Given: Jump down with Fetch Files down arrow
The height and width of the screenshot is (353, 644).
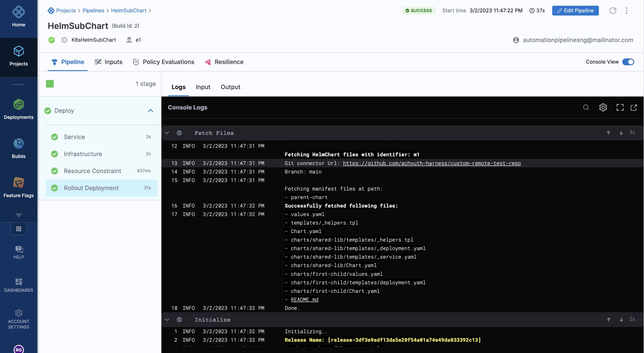Looking at the screenshot, I should click(621, 133).
